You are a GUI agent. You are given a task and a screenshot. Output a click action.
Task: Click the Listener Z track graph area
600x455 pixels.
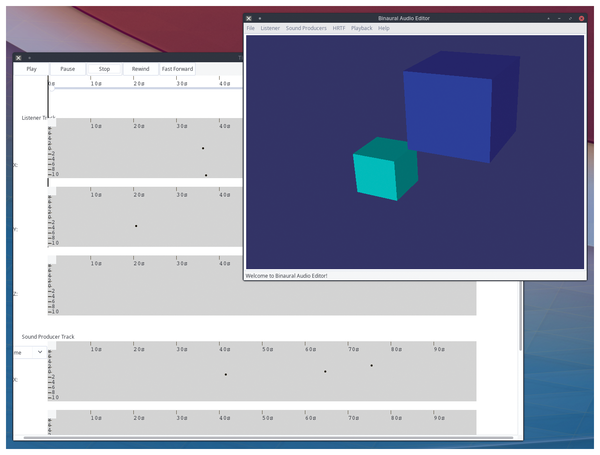pyautogui.click(x=262, y=285)
